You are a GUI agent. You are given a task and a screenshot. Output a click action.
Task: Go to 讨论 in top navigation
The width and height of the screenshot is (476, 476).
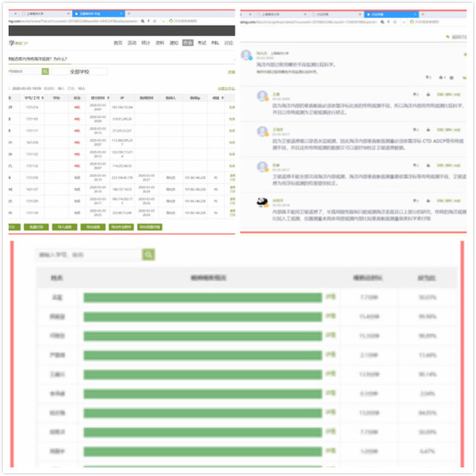coord(229,43)
